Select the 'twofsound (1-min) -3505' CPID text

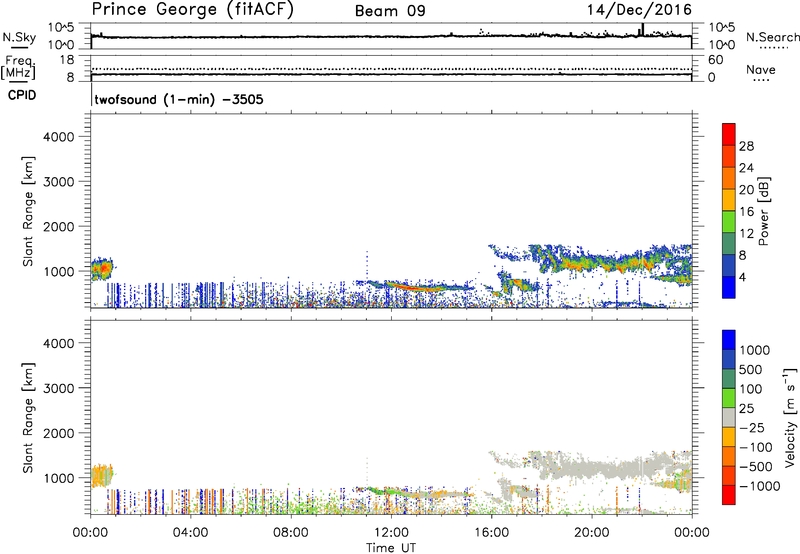click(x=179, y=99)
